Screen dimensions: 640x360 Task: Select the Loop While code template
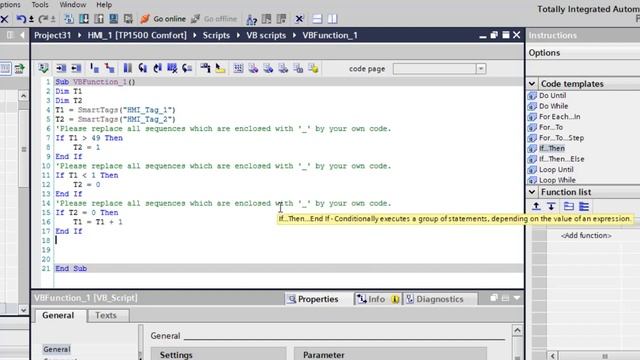click(557, 180)
